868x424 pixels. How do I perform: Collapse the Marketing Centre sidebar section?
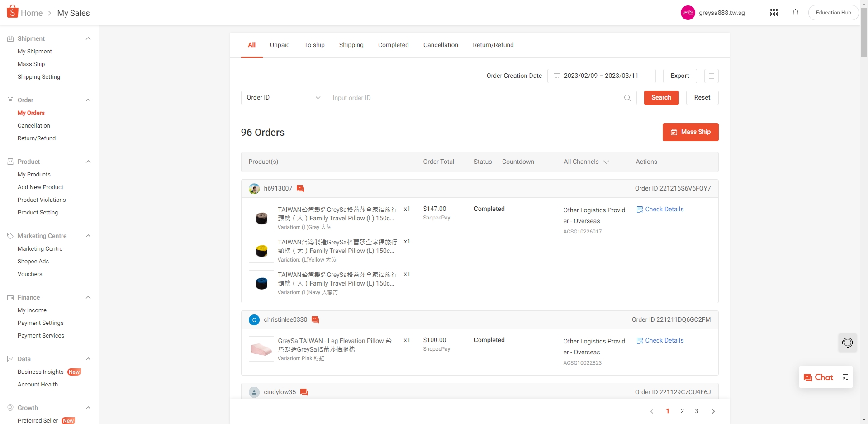coord(88,236)
